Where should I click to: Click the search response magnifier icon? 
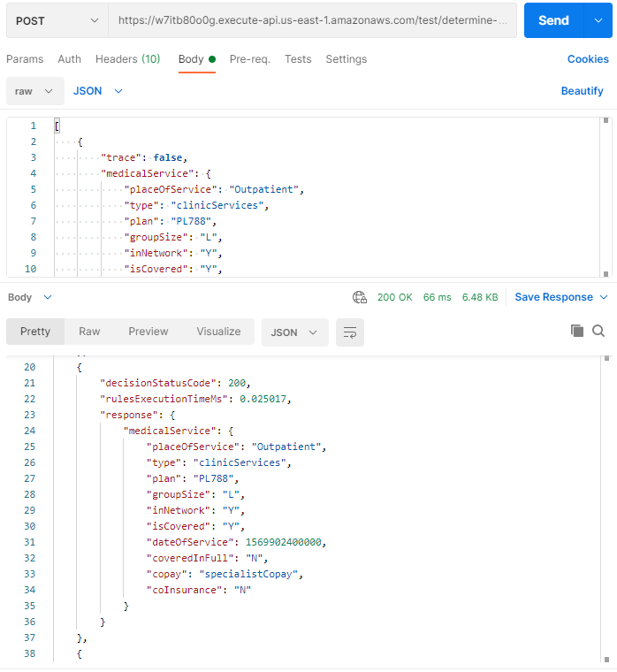click(x=598, y=331)
